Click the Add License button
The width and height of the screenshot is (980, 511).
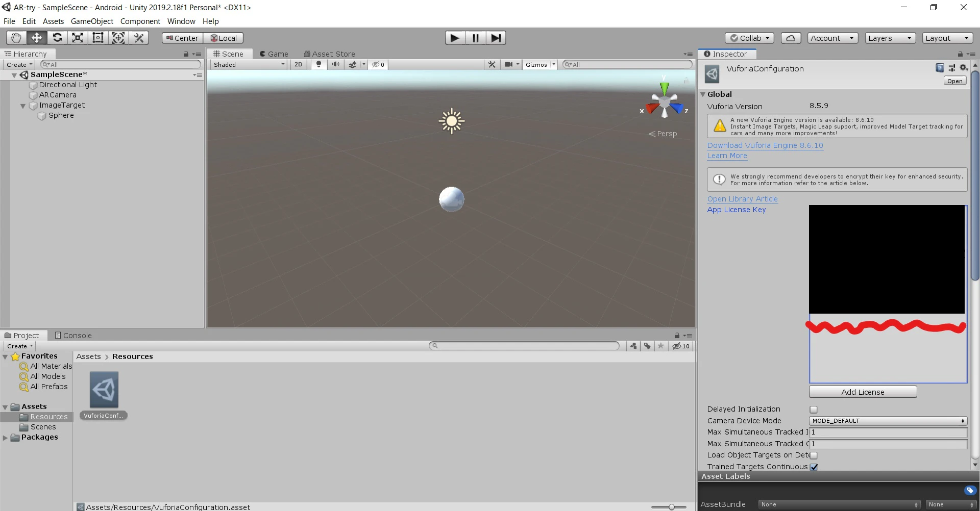[x=863, y=392]
